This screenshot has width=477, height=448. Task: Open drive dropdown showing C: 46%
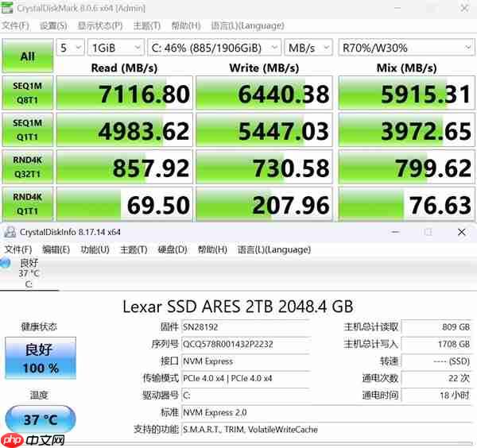[214, 48]
